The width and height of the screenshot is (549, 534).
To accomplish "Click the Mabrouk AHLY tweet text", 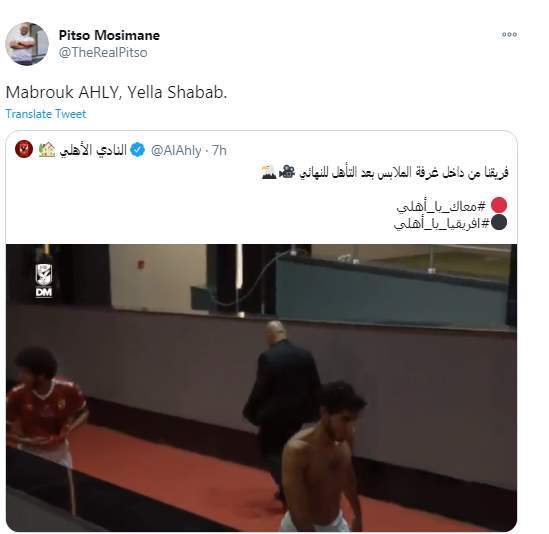I will tap(116, 92).
